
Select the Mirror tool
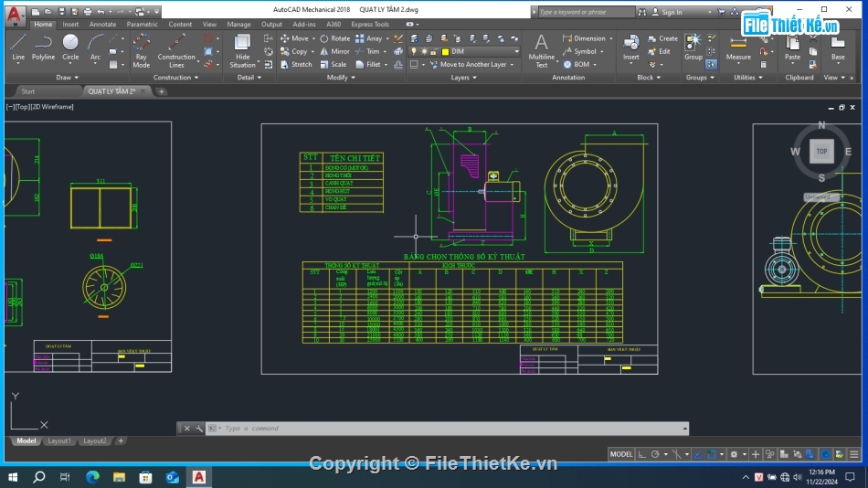tap(335, 51)
